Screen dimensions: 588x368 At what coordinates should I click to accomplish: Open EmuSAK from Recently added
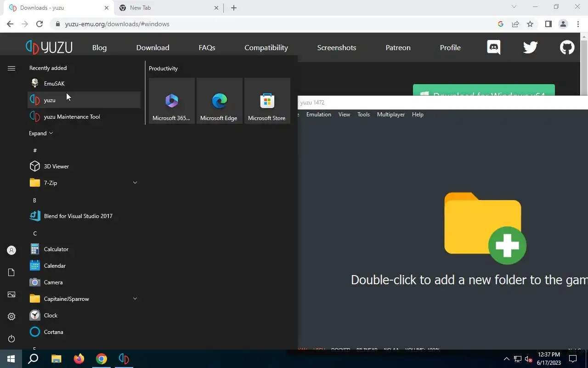(x=84, y=83)
